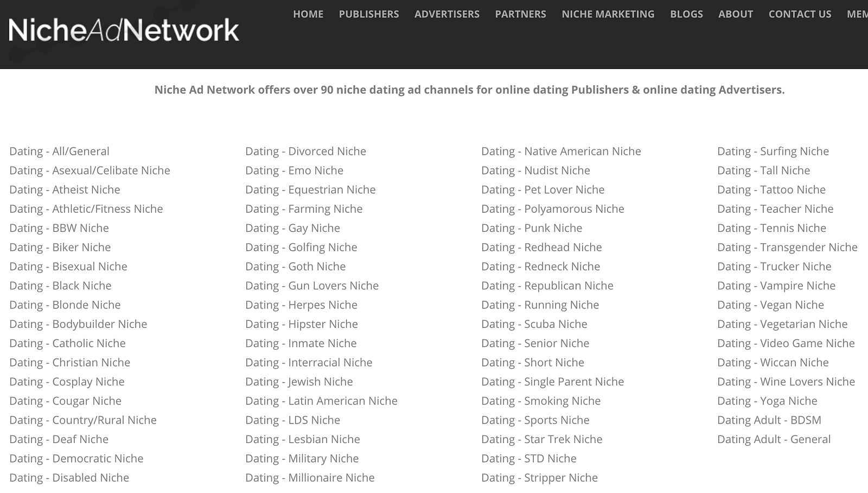868x493 pixels.
Task: Click Dating - Teacher Niche
Action: [x=775, y=209]
